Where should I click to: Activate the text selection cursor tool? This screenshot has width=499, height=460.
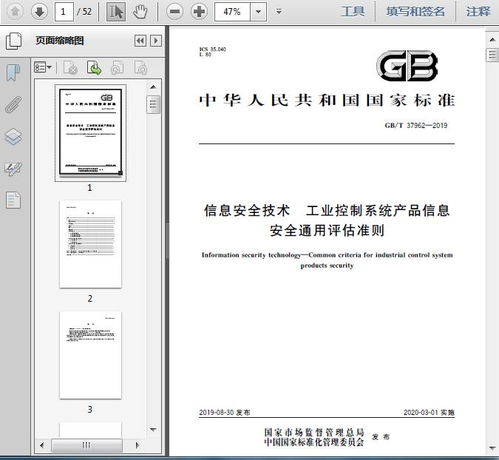[x=116, y=12]
